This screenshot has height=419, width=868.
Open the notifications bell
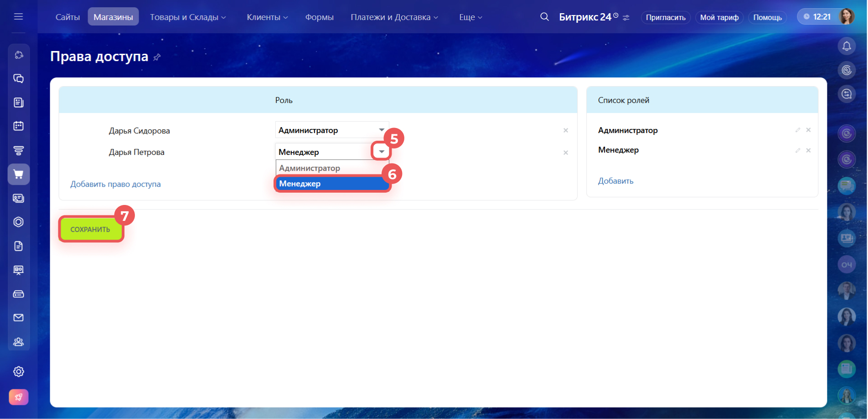pyautogui.click(x=846, y=46)
